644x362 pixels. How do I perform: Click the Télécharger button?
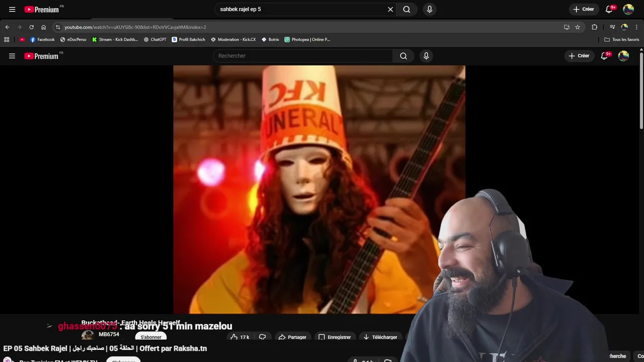click(380, 337)
